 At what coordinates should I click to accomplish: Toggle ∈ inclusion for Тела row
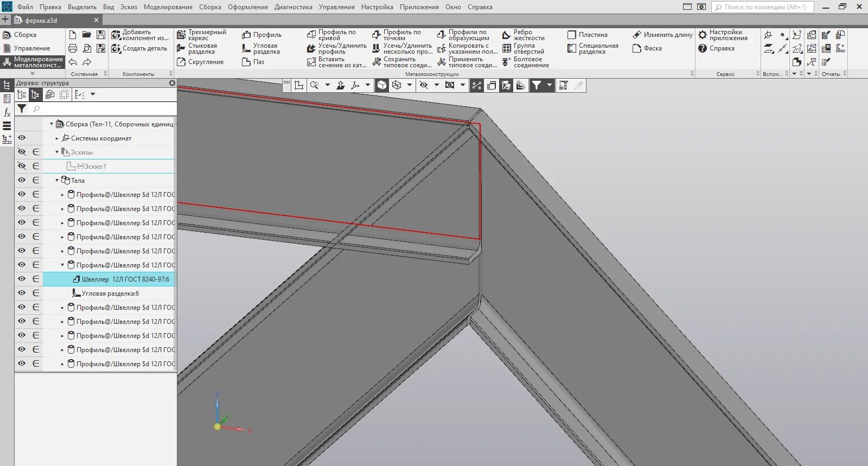point(36,180)
